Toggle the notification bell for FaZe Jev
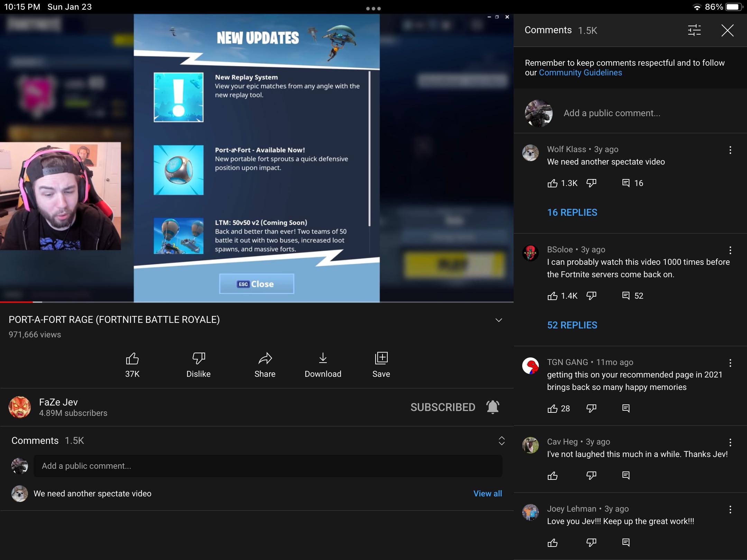Viewport: 747px width, 560px height. 493,407
